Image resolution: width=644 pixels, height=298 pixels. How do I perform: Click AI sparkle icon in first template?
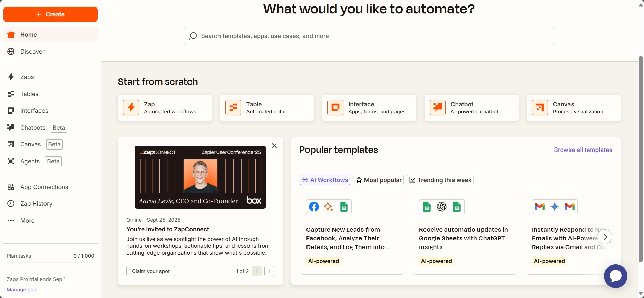[x=329, y=207]
